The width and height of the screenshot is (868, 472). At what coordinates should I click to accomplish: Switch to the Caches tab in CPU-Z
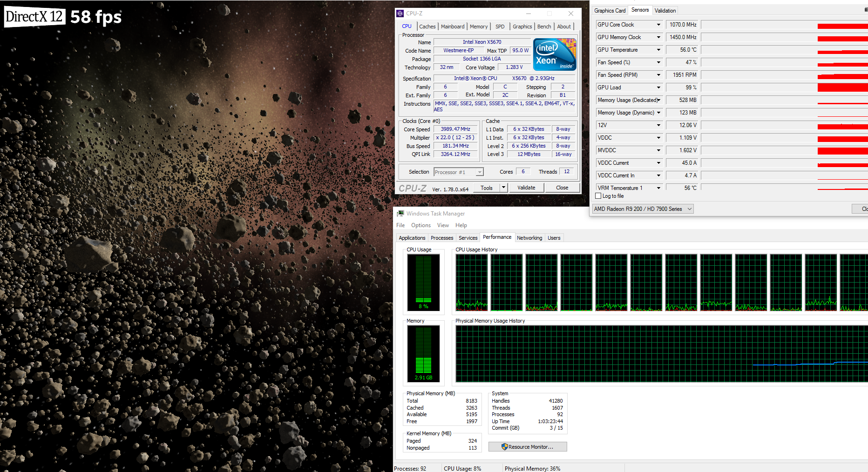click(427, 27)
